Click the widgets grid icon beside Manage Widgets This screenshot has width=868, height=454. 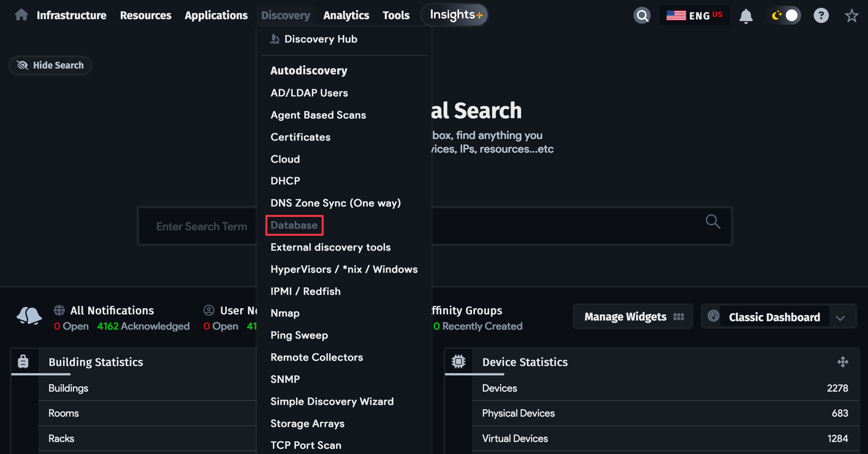coord(679,317)
